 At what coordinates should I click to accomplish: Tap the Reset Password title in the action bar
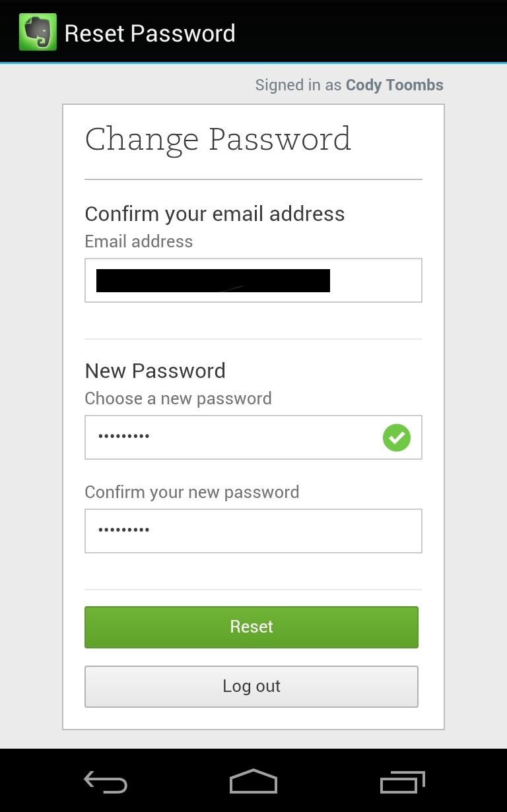150,33
